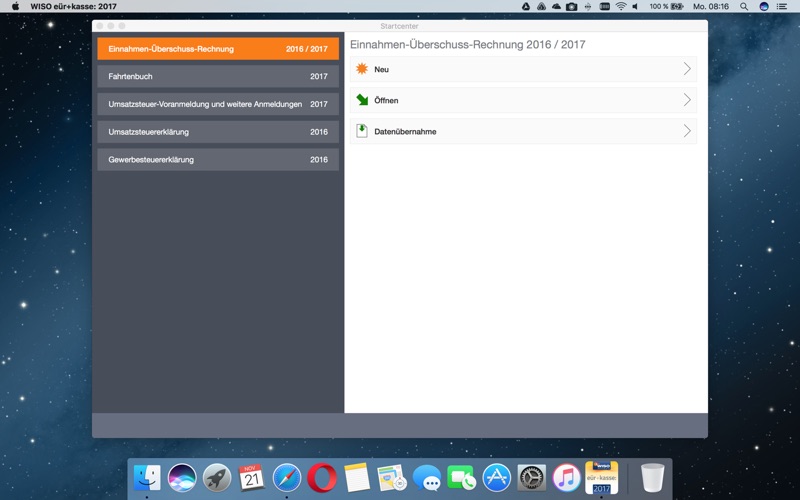800x500 pixels.
Task: Open Safari compass icon in Dock
Action: click(x=287, y=478)
